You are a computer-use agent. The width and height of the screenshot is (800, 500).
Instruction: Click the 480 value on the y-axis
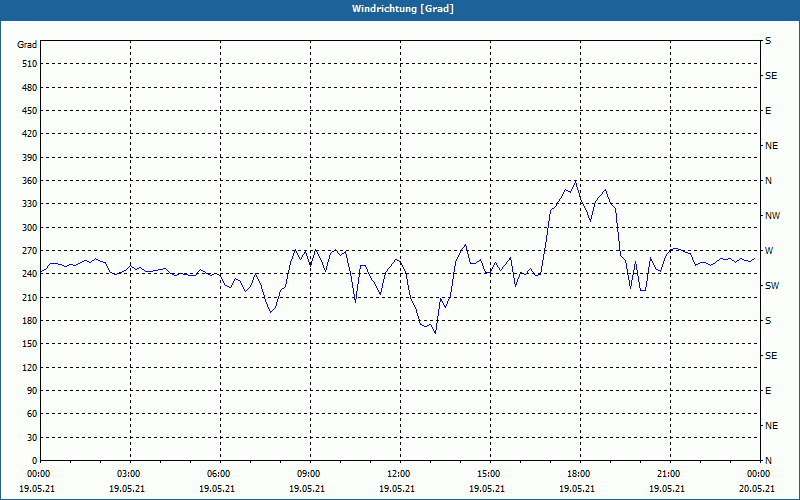pyautogui.click(x=30, y=88)
